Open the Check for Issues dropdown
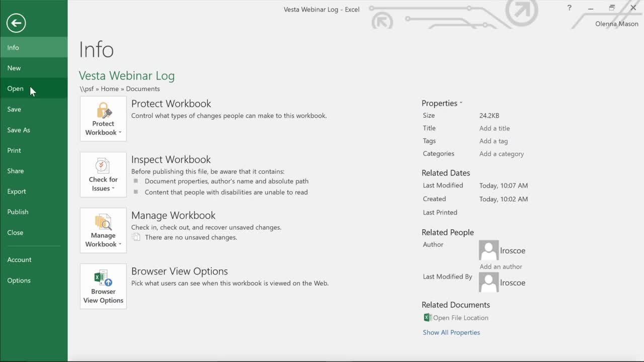 (x=103, y=174)
